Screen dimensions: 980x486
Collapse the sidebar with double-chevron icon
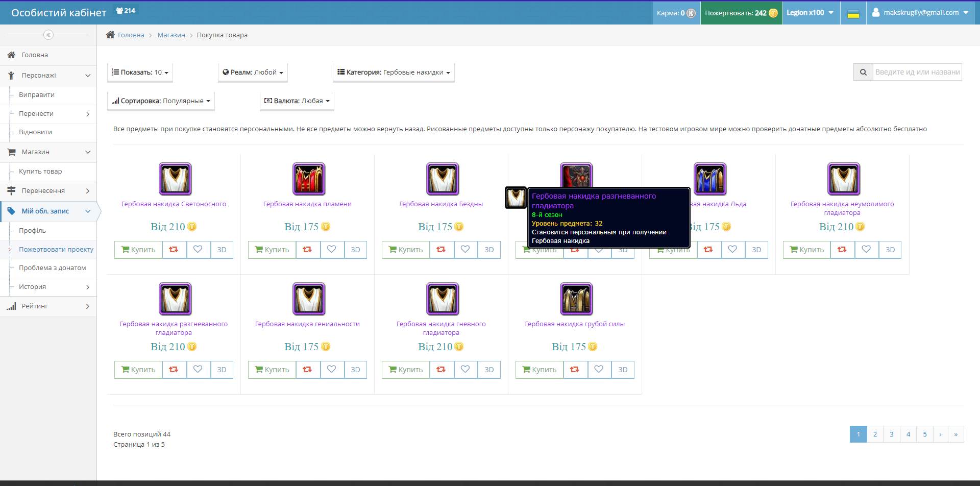[48, 35]
